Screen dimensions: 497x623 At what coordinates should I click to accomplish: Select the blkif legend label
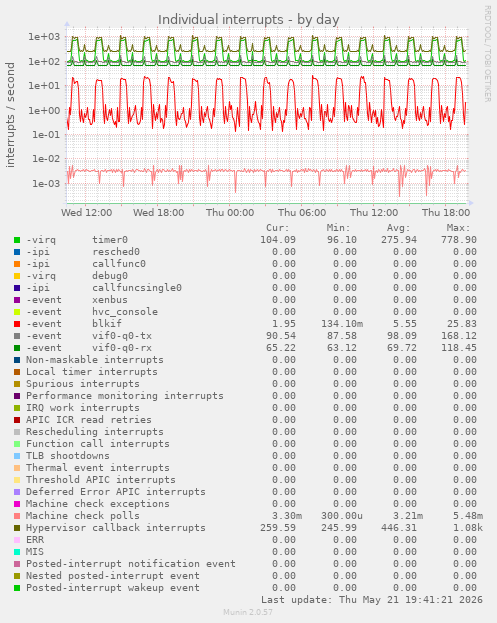(107, 324)
